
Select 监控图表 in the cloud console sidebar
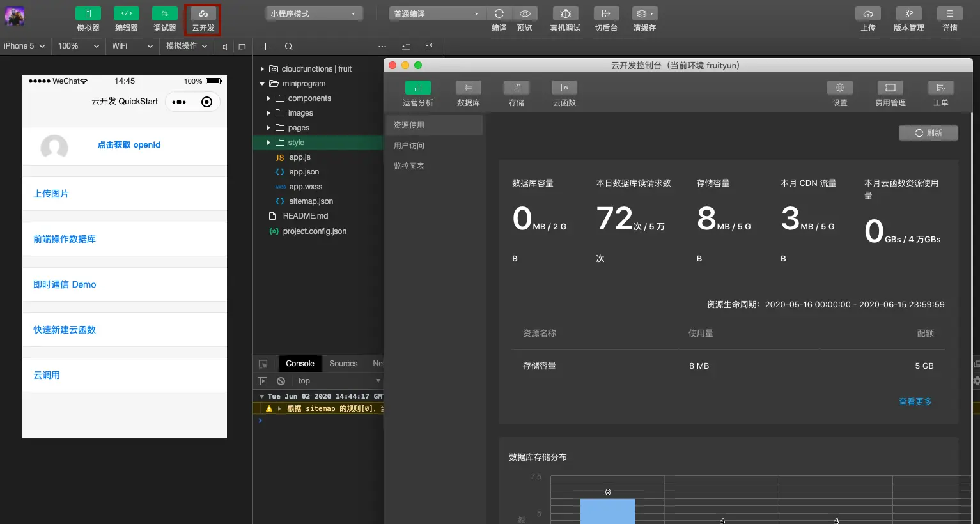pyautogui.click(x=434, y=166)
